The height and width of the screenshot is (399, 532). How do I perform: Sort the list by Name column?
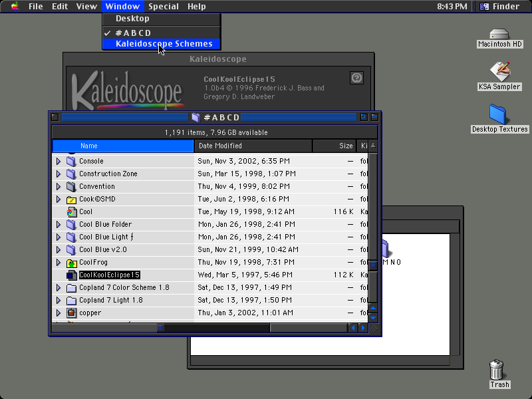tap(123, 146)
